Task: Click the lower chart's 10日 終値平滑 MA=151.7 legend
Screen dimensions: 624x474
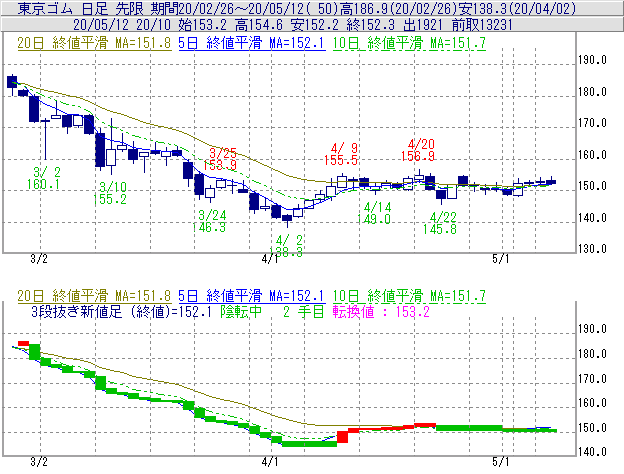Action: coord(409,296)
